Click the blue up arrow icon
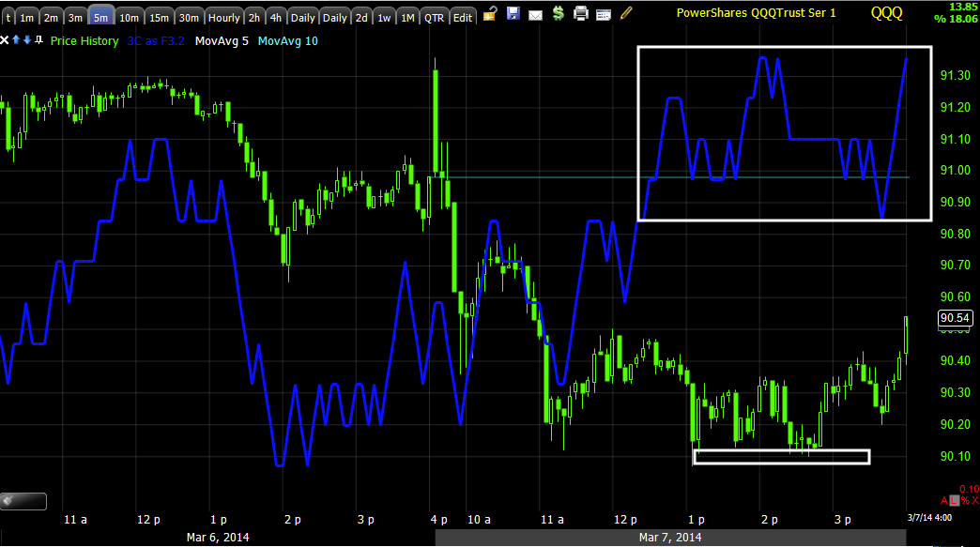 pyautogui.click(x=16, y=40)
